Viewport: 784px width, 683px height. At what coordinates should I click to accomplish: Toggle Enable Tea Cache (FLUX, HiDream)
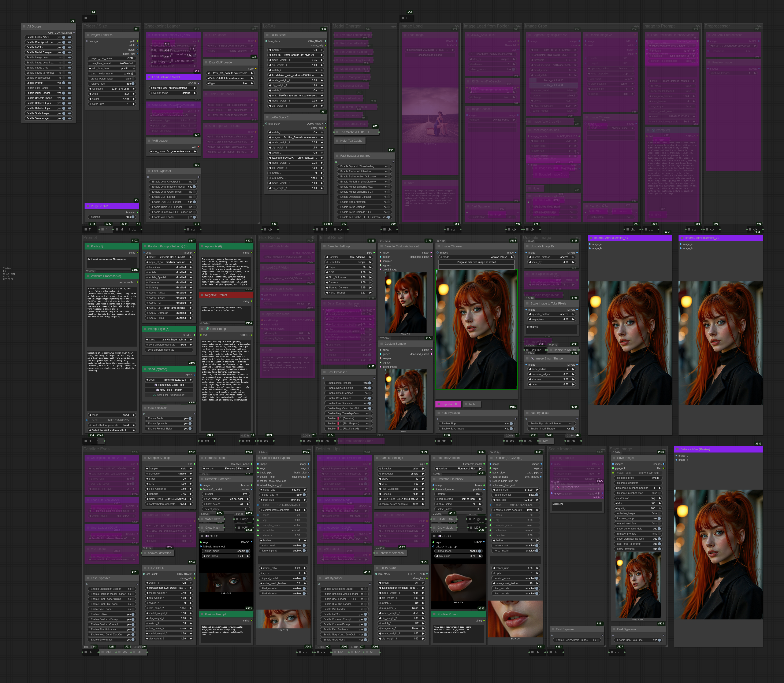pyautogui.click(x=389, y=217)
